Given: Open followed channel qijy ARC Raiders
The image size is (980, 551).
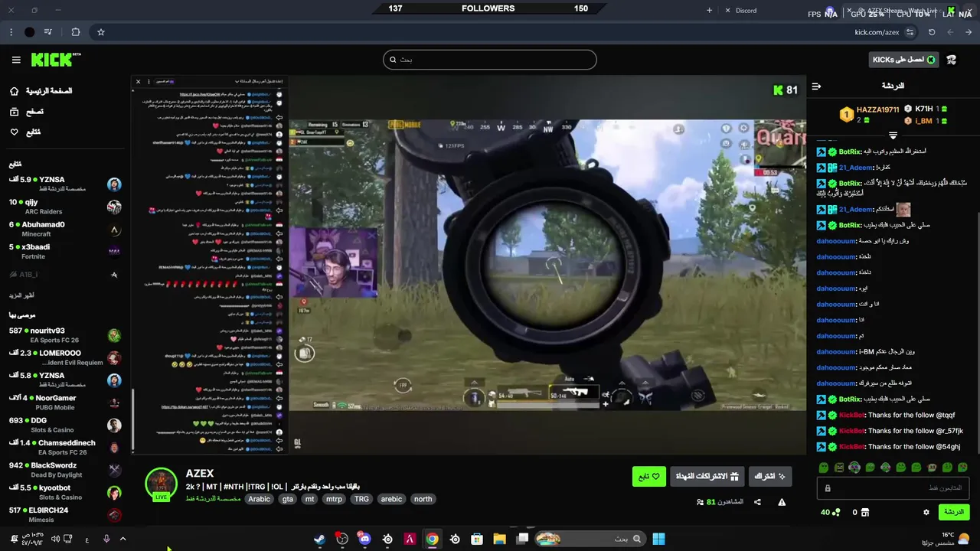Looking at the screenshot, I should (x=67, y=207).
